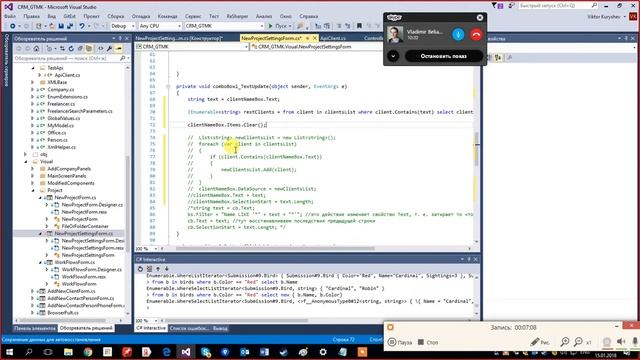Click the zoom-in magnifier in the recorder panel
The image size is (640, 360).
(x=565, y=342)
